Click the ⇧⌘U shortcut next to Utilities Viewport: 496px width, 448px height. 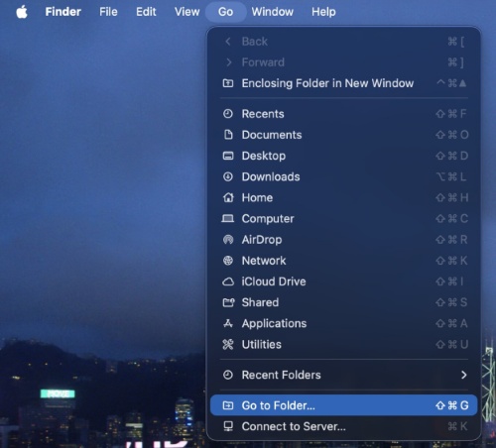tap(452, 344)
